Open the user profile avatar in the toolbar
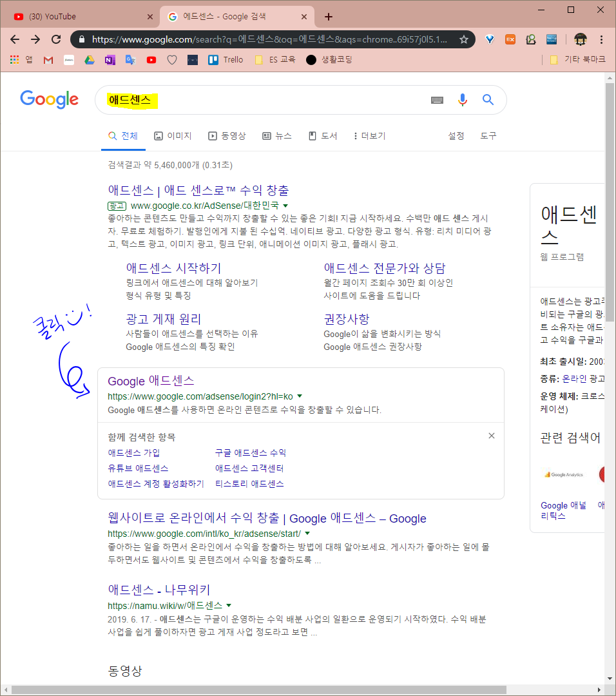Viewport: 616px width, 696px height. 581,39
